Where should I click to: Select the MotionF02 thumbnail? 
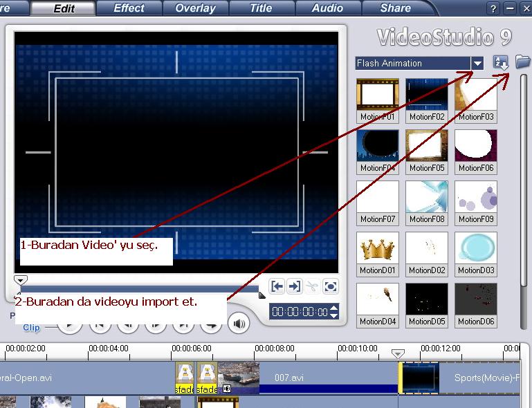click(x=427, y=100)
